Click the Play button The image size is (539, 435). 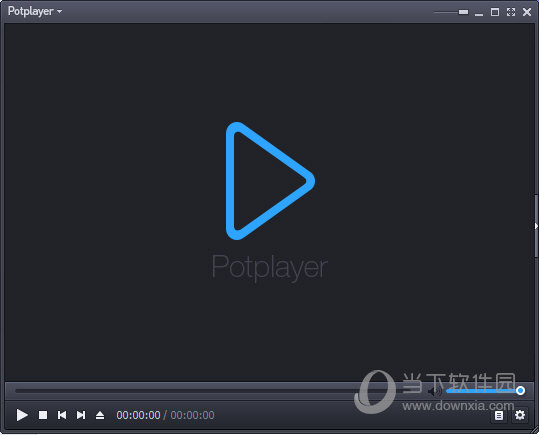click(22, 415)
